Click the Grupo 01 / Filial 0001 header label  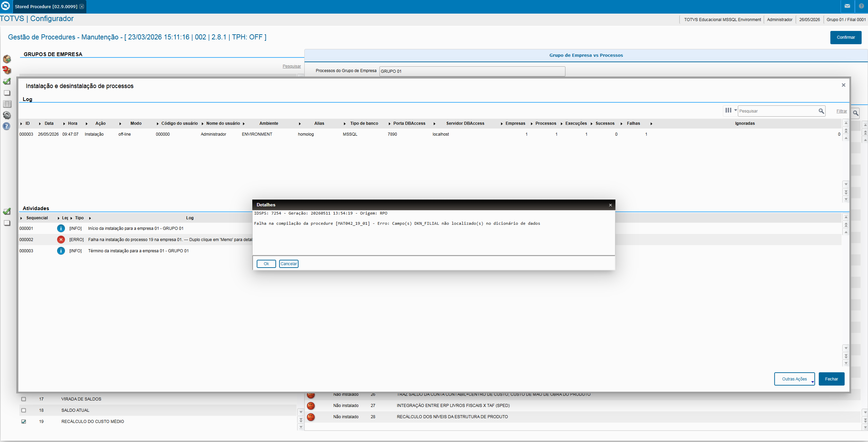coord(846,20)
